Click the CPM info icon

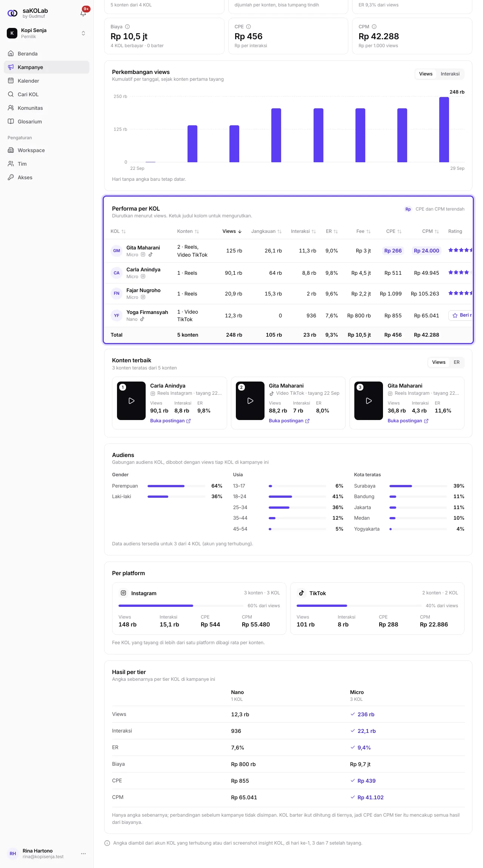pyautogui.click(x=374, y=27)
